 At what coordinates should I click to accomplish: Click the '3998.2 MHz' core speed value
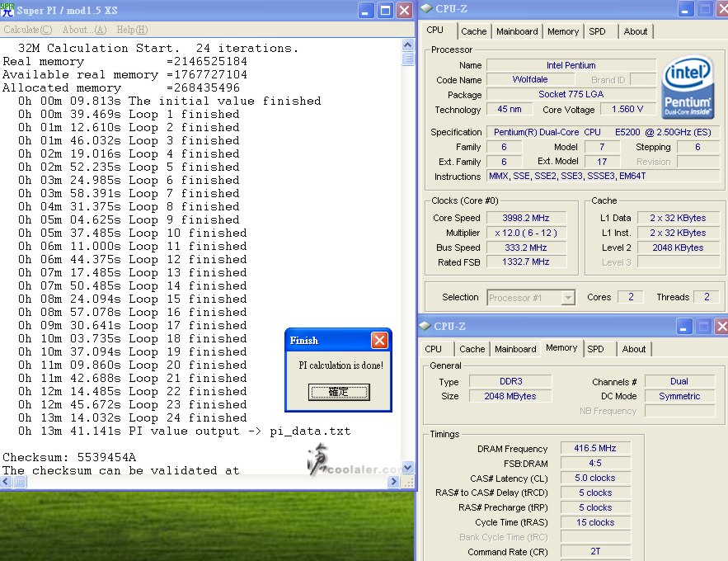[526, 218]
